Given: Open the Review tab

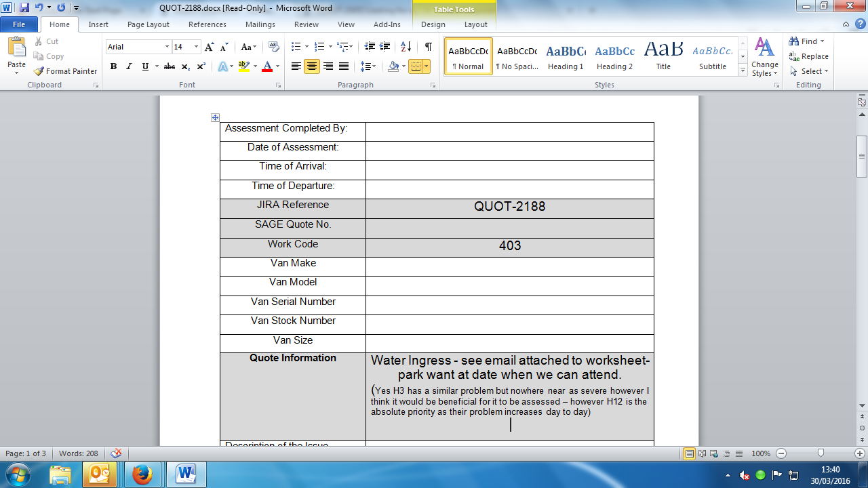Looking at the screenshot, I should click(x=307, y=24).
